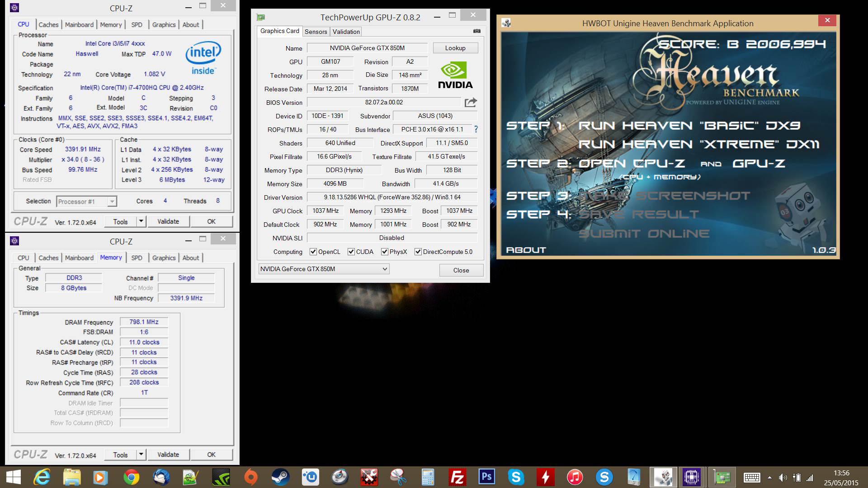
Task: Launch Google Chrome from taskbar
Action: (x=132, y=477)
